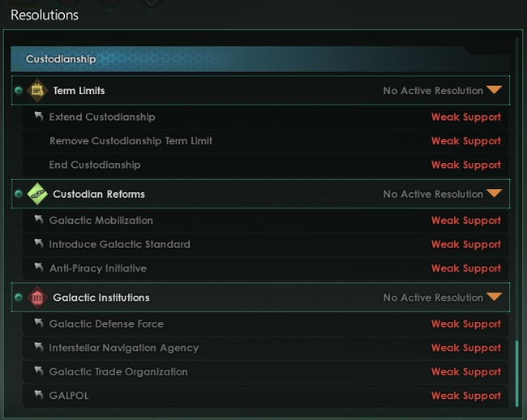Click the red Galactic Institutions icon
Image resolution: width=527 pixels, height=420 pixels.
pyautogui.click(x=37, y=298)
